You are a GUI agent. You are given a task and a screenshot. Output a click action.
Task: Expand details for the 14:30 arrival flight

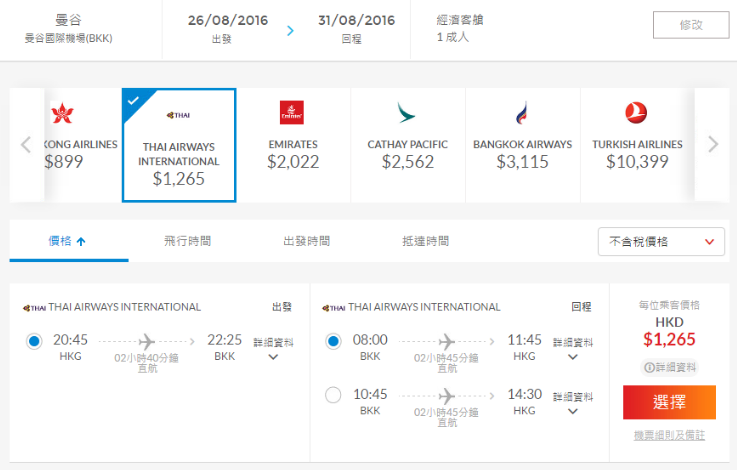[572, 403]
